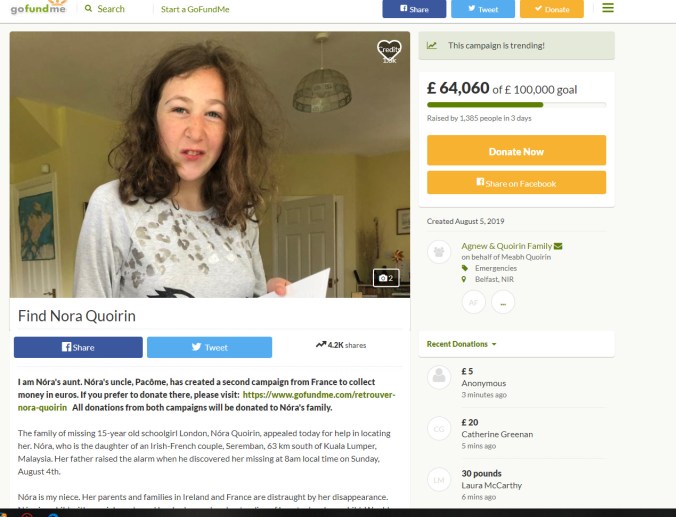Open the photo gallery camera icon
The height and width of the screenshot is (517, 676).
[386, 278]
